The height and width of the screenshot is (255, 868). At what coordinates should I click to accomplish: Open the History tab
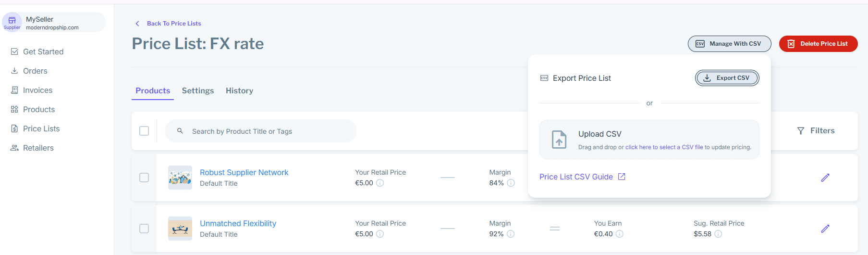[x=239, y=90]
